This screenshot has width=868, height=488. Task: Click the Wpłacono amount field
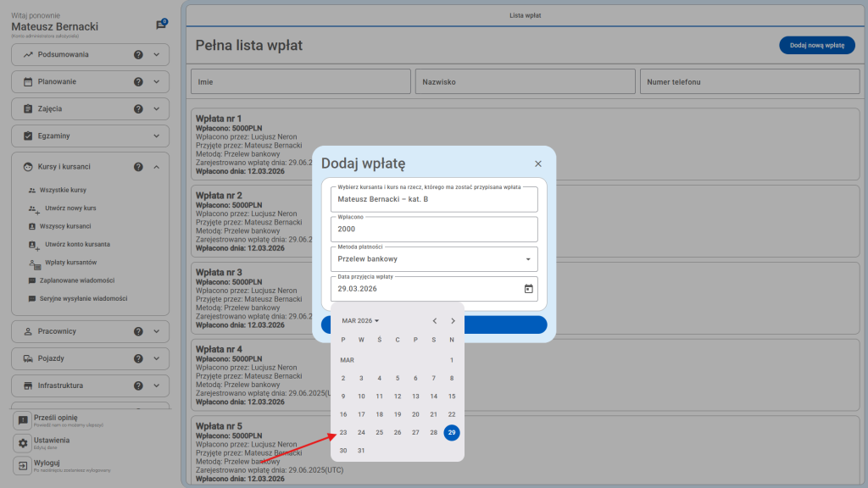tap(434, 230)
